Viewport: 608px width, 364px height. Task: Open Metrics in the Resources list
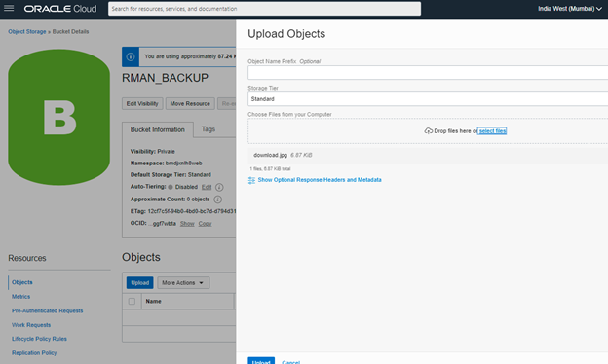click(x=20, y=297)
